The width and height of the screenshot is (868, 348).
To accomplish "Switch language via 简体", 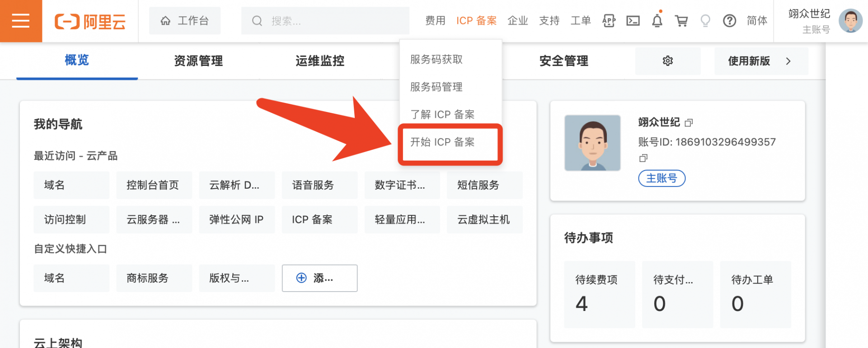I will pyautogui.click(x=757, y=21).
